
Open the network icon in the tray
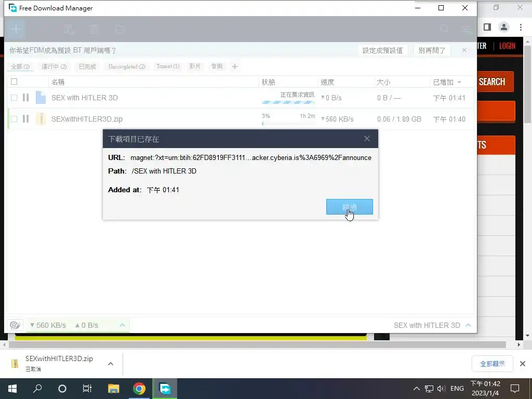pyautogui.click(x=429, y=389)
